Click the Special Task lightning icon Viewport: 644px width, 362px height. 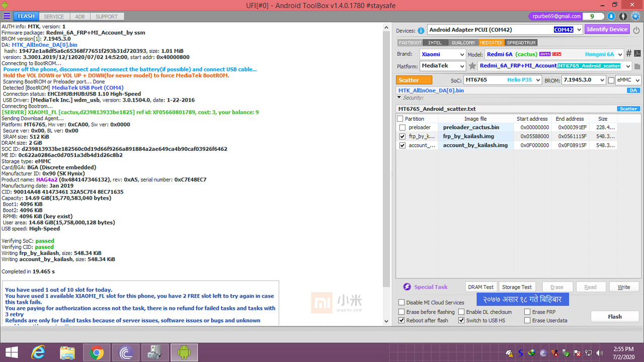[407, 287]
